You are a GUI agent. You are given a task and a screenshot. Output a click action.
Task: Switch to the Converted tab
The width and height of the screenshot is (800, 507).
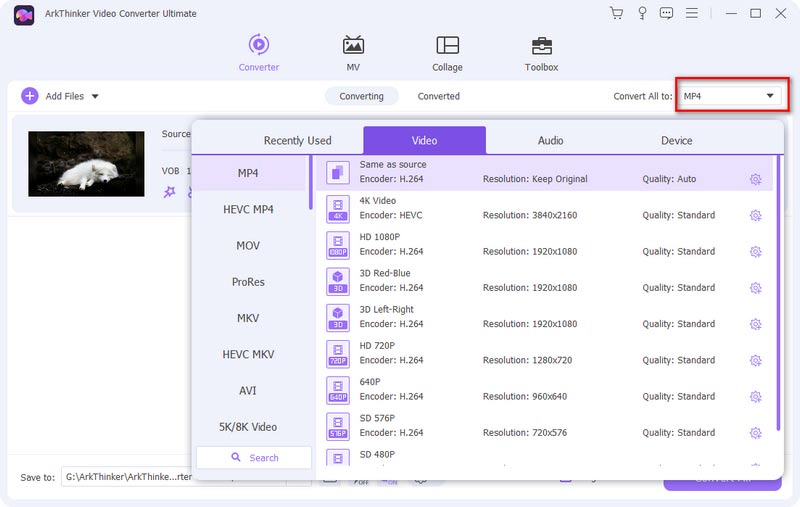click(438, 96)
